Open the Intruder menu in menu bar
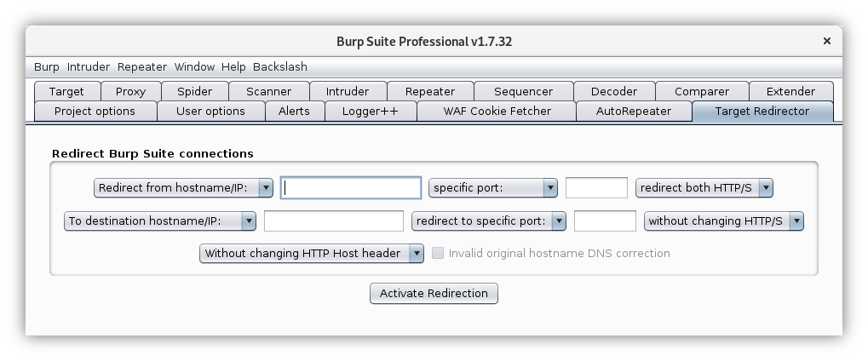Viewport: 868px width, 361px height. tap(88, 67)
